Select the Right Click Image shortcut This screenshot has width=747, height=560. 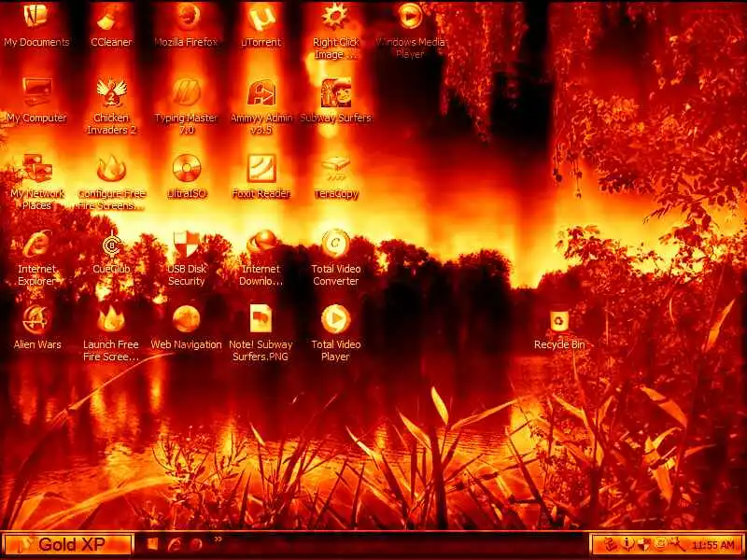click(336, 31)
